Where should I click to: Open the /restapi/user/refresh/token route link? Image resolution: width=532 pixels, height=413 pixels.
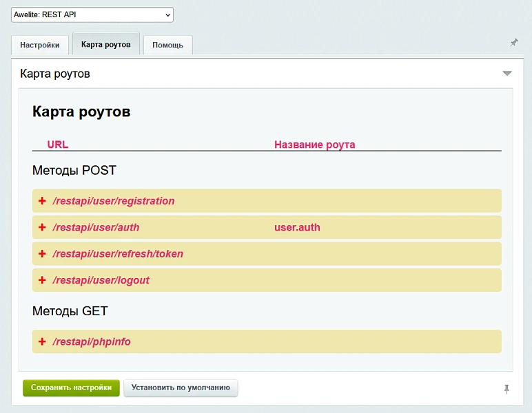click(118, 254)
